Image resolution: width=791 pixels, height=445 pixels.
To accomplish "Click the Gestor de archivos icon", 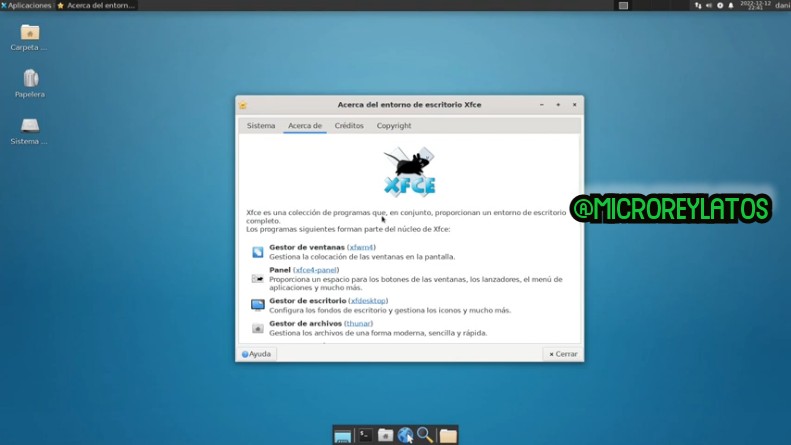I will (257, 328).
